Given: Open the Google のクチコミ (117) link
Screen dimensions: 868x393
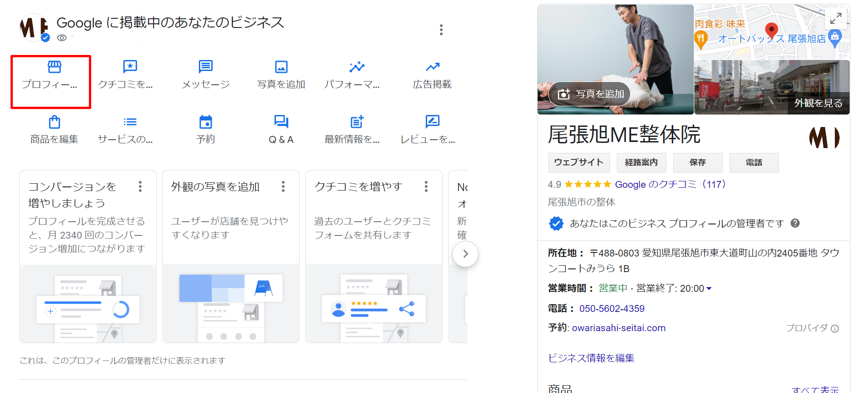Looking at the screenshot, I should 670,184.
